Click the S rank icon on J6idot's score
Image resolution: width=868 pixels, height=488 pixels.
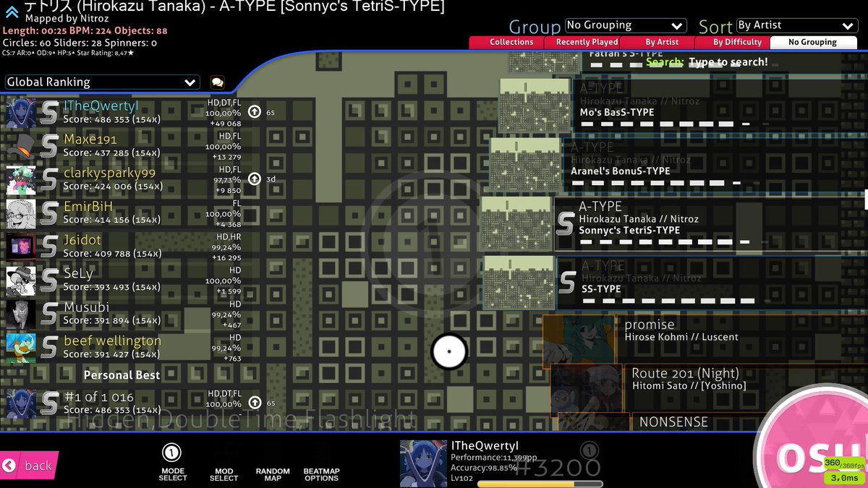[x=49, y=247]
